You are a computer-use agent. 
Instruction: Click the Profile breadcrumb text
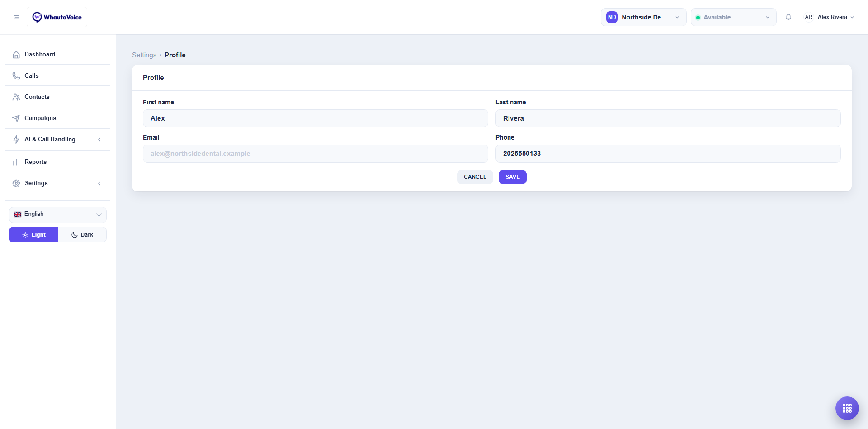point(175,55)
